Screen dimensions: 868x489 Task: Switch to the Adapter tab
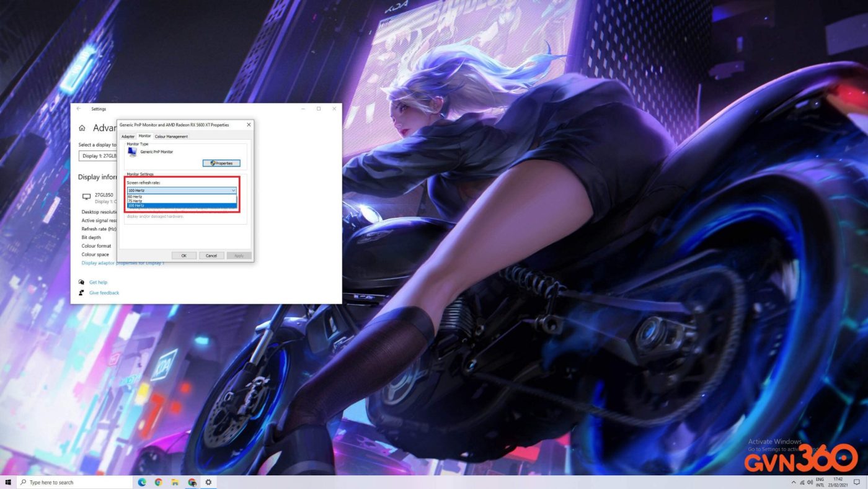click(128, 136)
